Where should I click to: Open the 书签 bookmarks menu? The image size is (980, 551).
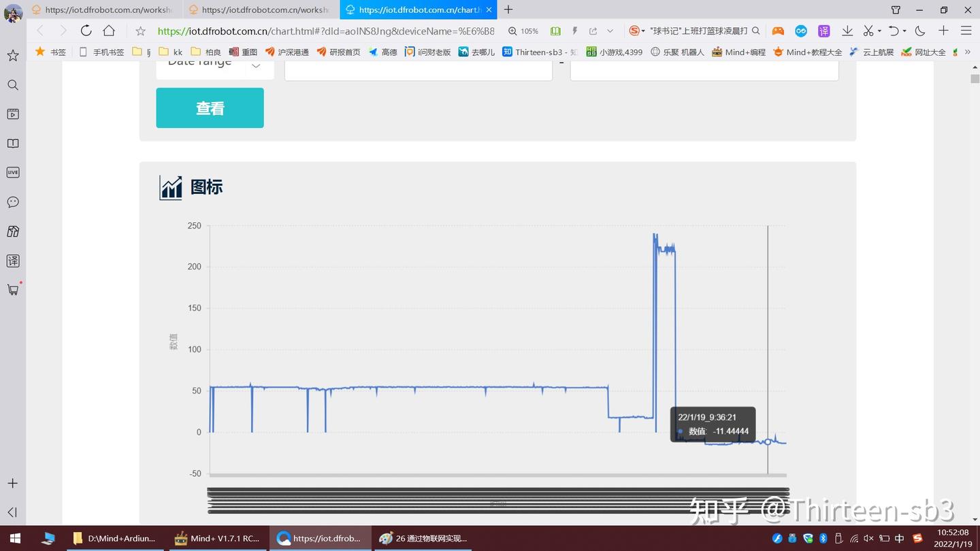coord(50,52)
